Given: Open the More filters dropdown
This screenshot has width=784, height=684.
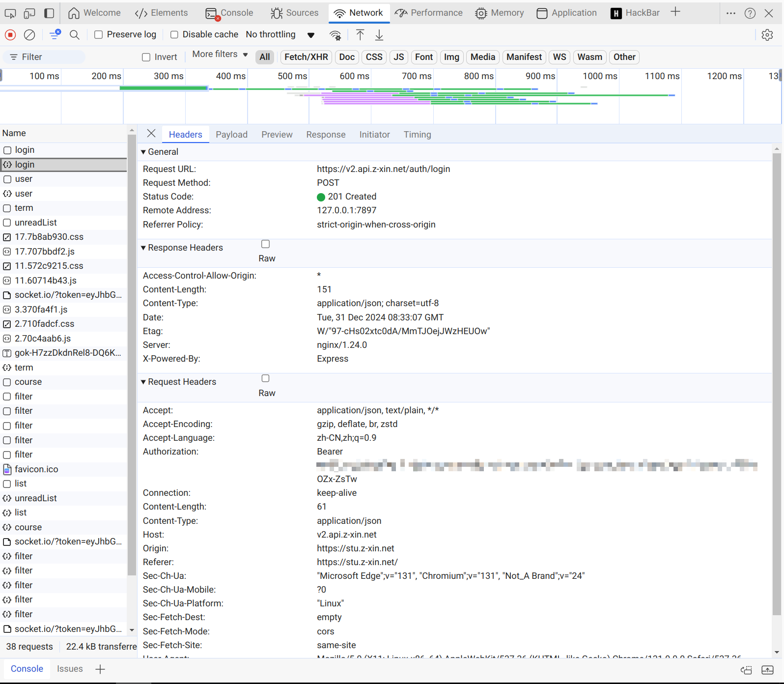Looking at the screenshot, I should [220, 55].
